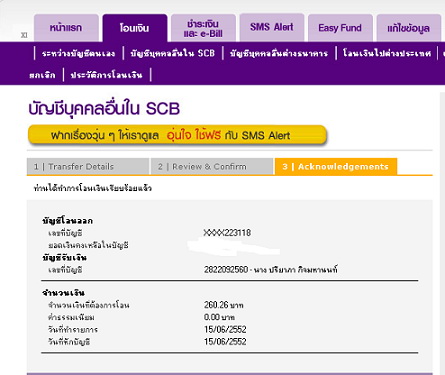Click the วันที่หักบัญชี date value
Viewport: 445px width, 375px height.
[225, 341]
